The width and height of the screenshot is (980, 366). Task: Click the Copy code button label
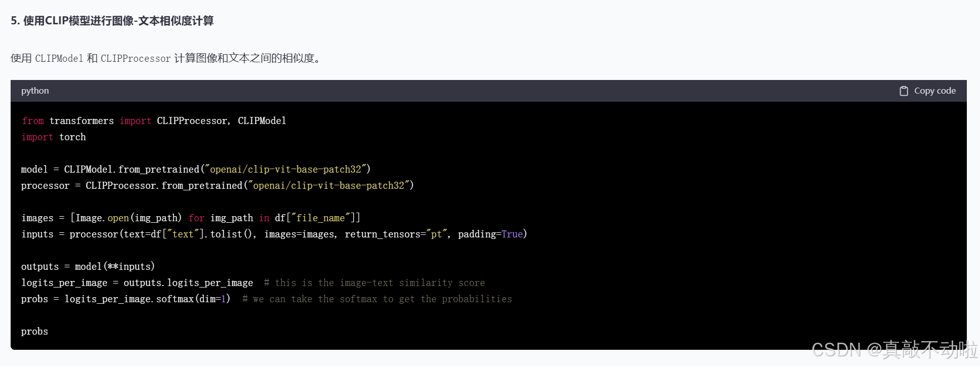(x=934, y=91)
